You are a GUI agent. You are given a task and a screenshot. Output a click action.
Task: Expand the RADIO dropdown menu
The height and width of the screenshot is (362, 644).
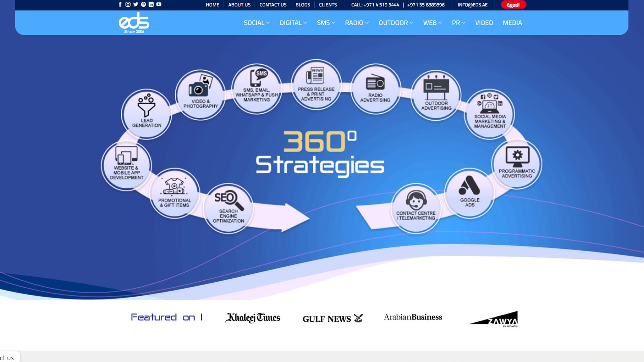[x=357, y=23]
